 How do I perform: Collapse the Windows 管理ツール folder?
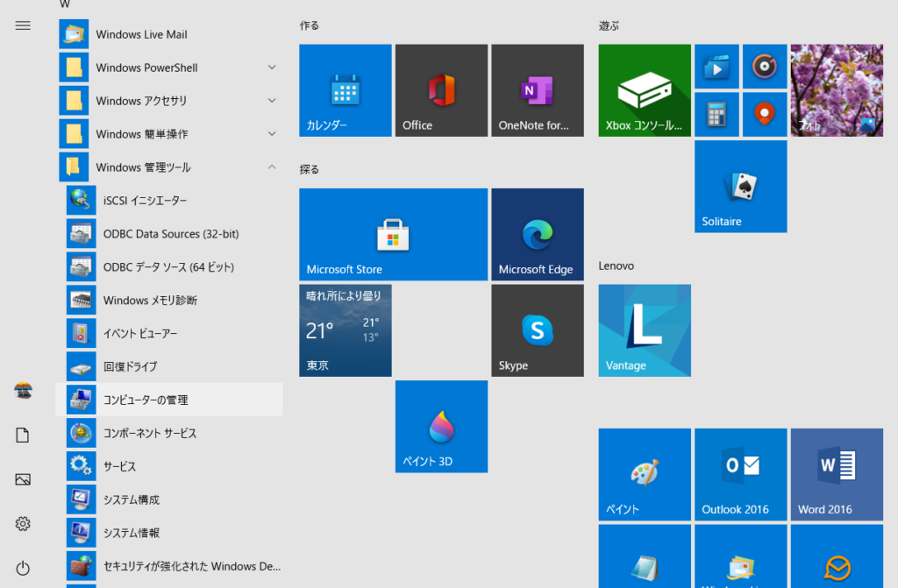171,167
